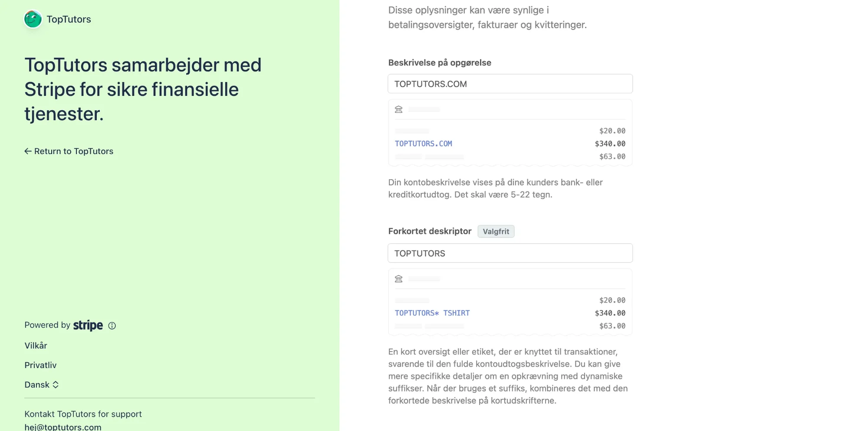The height and width of the screenshot is (431, 868).
Task: Click the bank icon in the statement preview
Action: pyautogui.click(x=398, y=109)
